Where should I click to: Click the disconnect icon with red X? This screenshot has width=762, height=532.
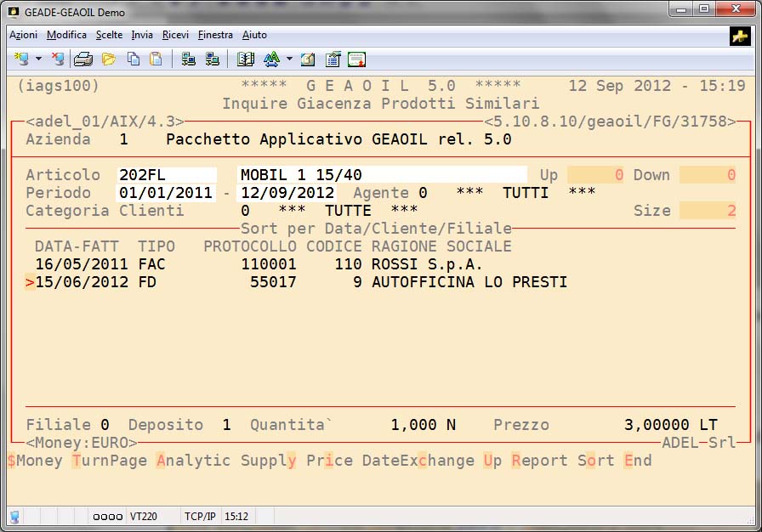[x=57, y=59]
